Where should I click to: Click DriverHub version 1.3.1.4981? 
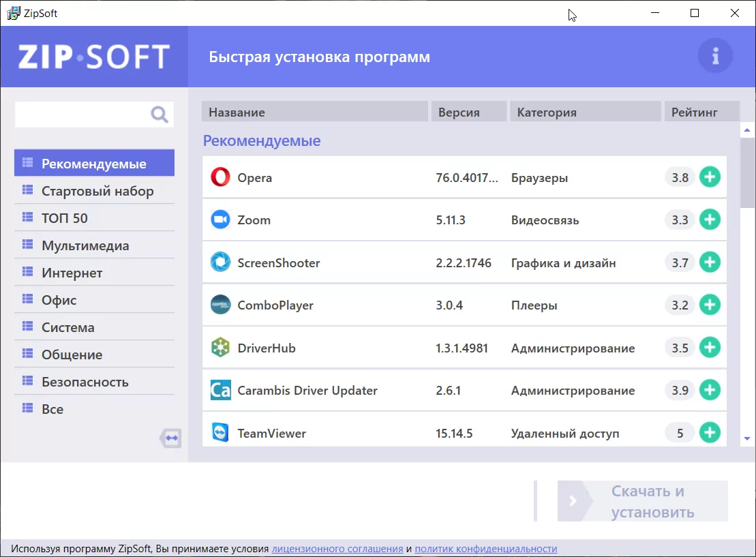click(x=462, y=348)
